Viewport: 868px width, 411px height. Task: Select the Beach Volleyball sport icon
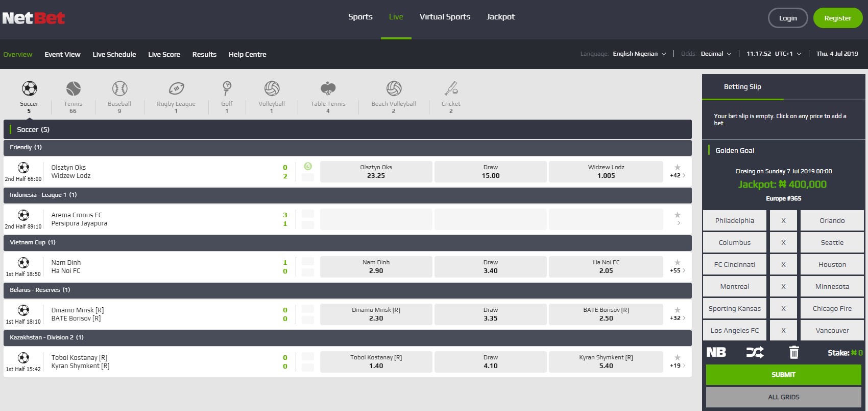tap(394, 89)
